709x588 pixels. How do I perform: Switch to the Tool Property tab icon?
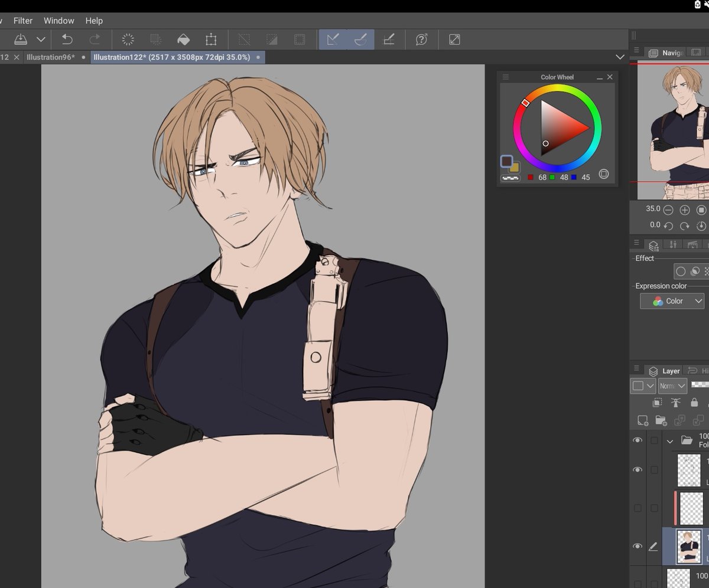pyautogui.click(x=674, y=245)
